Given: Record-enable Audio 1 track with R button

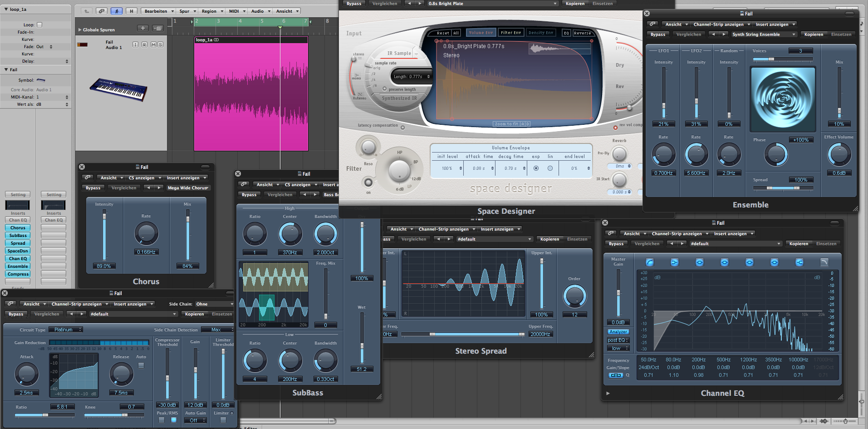Looking at the screenshot, I should pyautogui.click(x=144, y=44).
